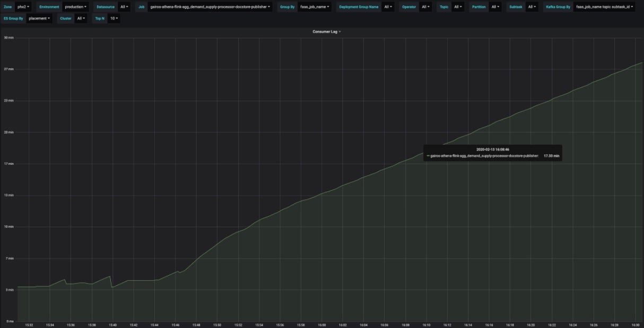Expand the Group By faas_job_name dropdown
Screen dimensions: 644x328
coord(315,7)
